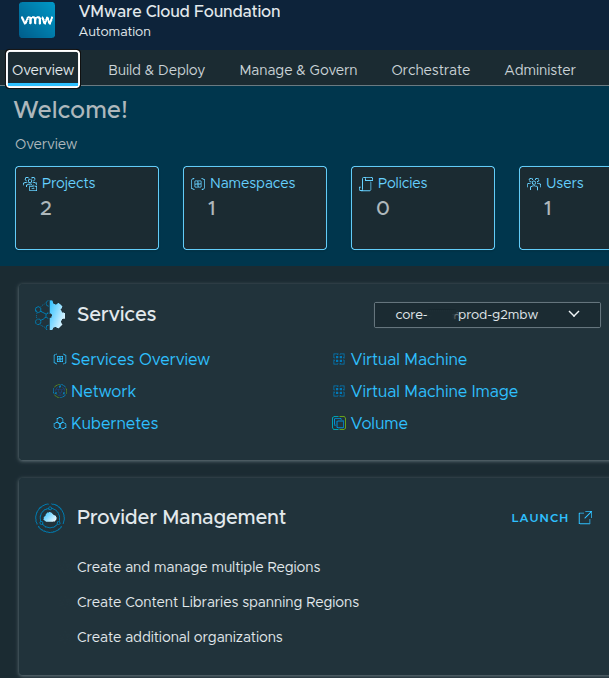Open the Manage & Govern tab
Screen dimensions: 609x678
298,70
